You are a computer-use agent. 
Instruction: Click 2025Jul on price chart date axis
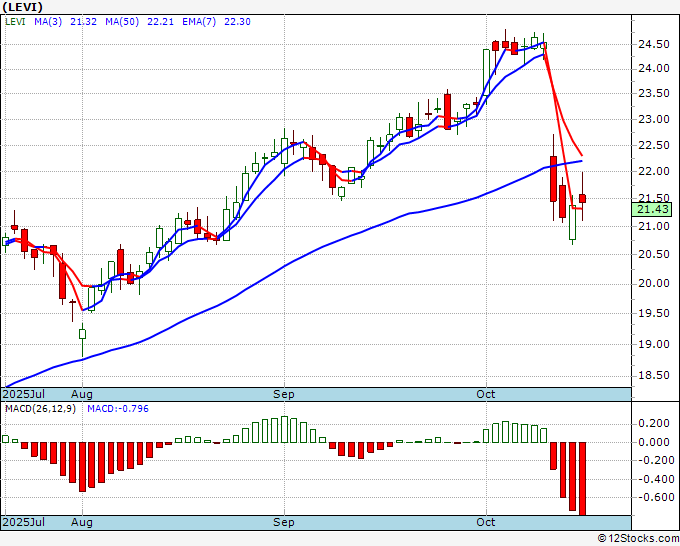[24, 394]
